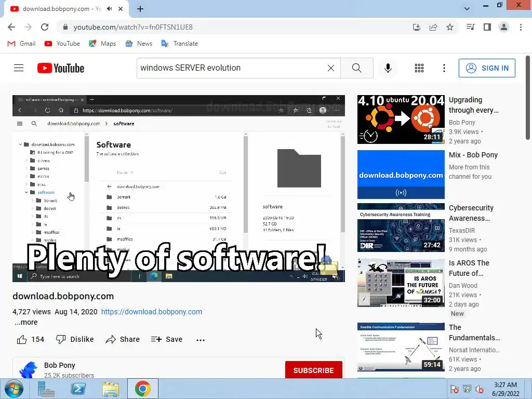The image size is (532, 399).
Task: Go back to the previous page
Action: click(11, 27)
